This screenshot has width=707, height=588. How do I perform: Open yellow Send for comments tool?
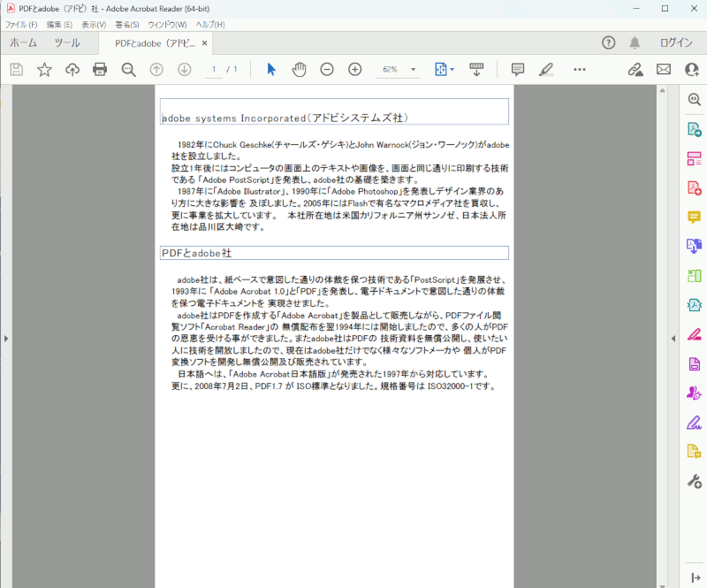694,451
